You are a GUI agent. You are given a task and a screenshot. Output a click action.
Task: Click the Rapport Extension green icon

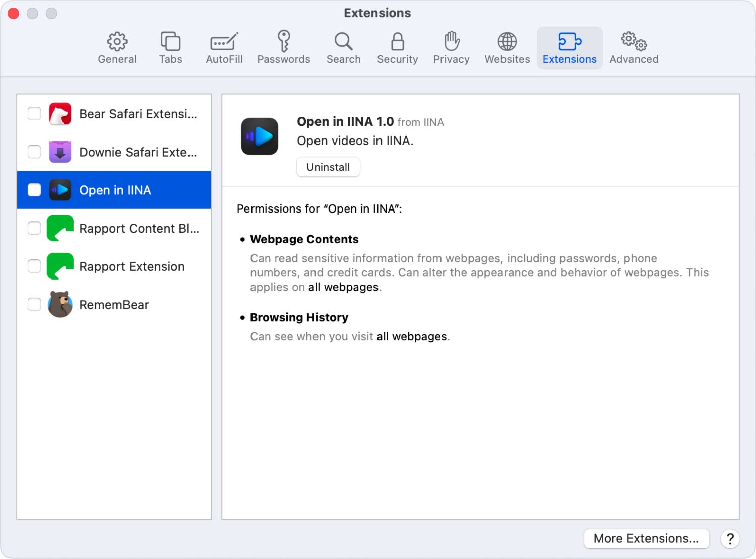pos(60,266)
